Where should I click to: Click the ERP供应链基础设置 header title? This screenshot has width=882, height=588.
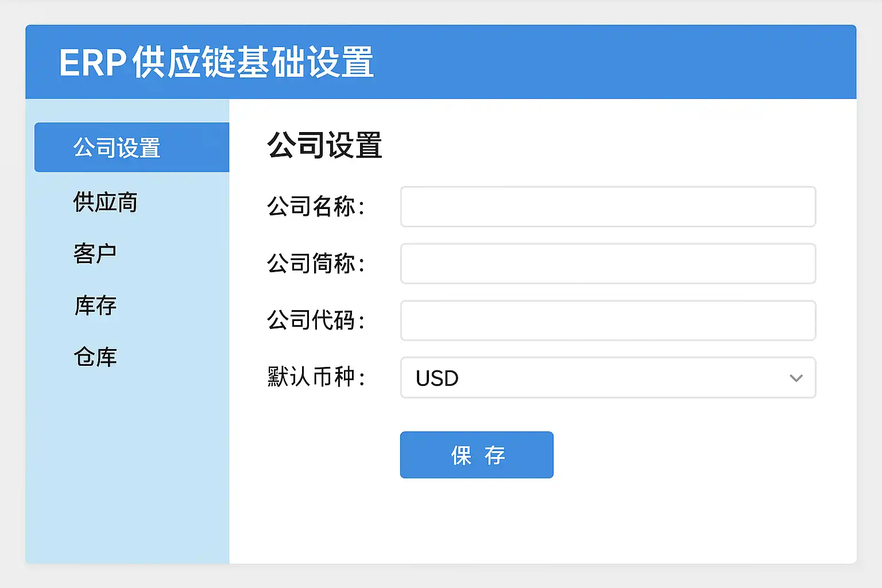tap(216, 62)
